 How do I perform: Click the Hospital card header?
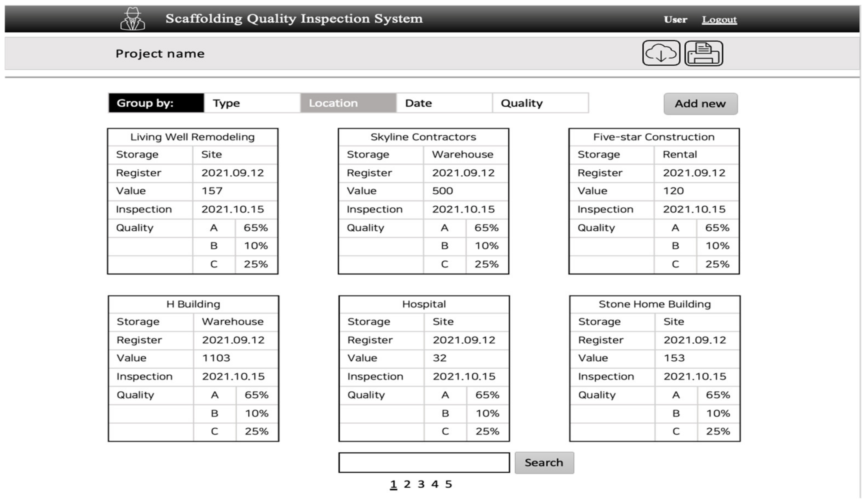424,304
